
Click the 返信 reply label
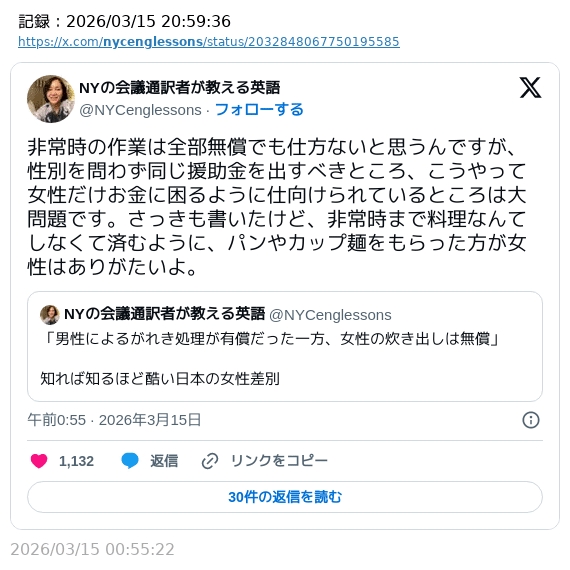point(164,461)
